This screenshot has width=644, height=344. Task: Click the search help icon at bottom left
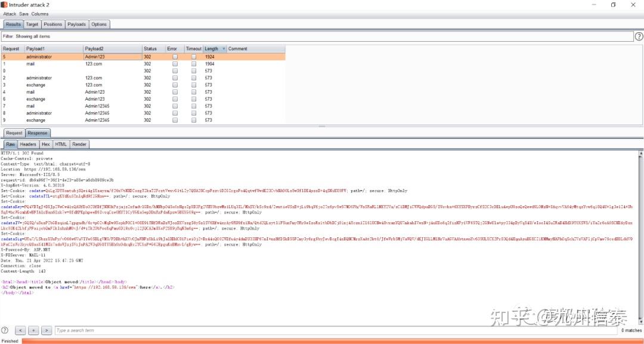click(x=5, y=330)
